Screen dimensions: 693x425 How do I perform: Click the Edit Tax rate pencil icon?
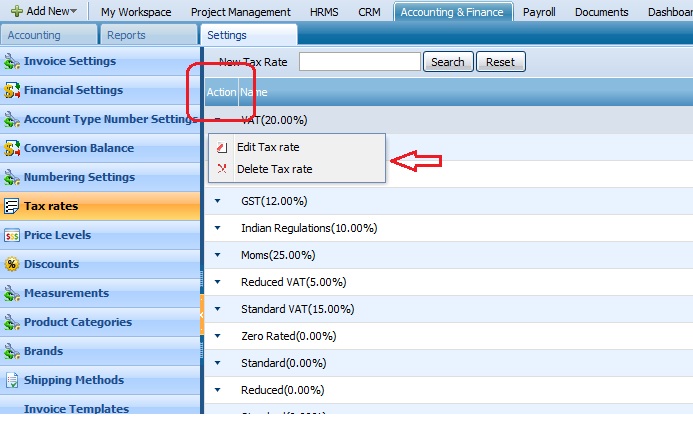222,148
